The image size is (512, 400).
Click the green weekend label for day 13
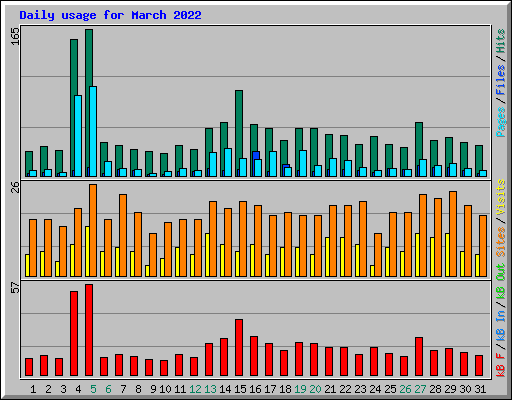[210, 389]
